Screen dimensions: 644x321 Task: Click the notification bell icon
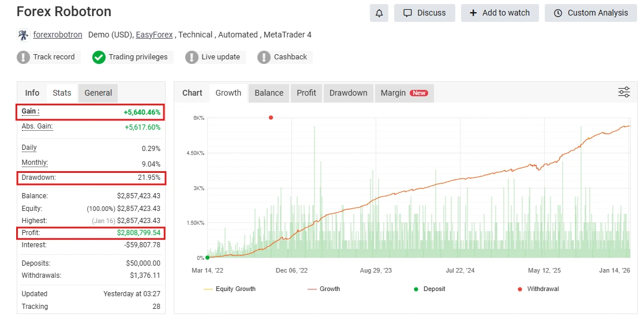tap(379, 13)
